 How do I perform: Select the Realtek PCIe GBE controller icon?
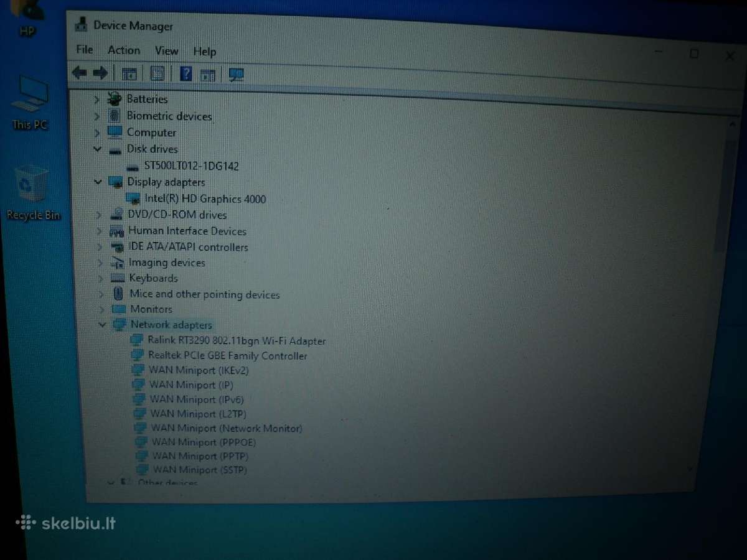point(138,355)
